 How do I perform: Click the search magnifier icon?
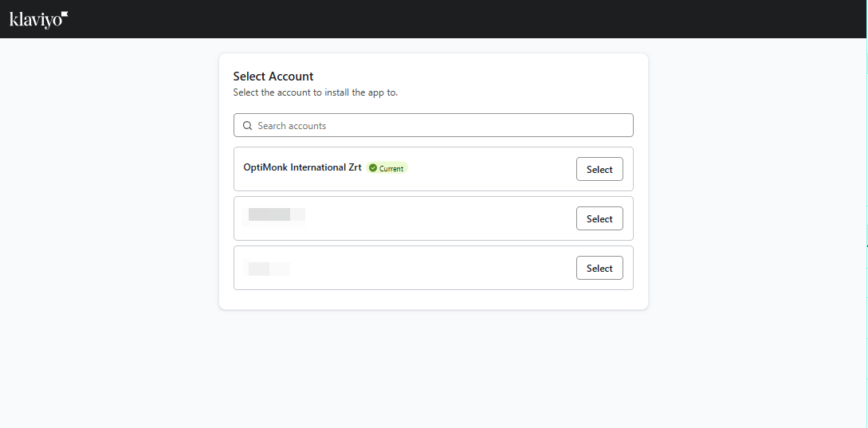pos(247,126)
